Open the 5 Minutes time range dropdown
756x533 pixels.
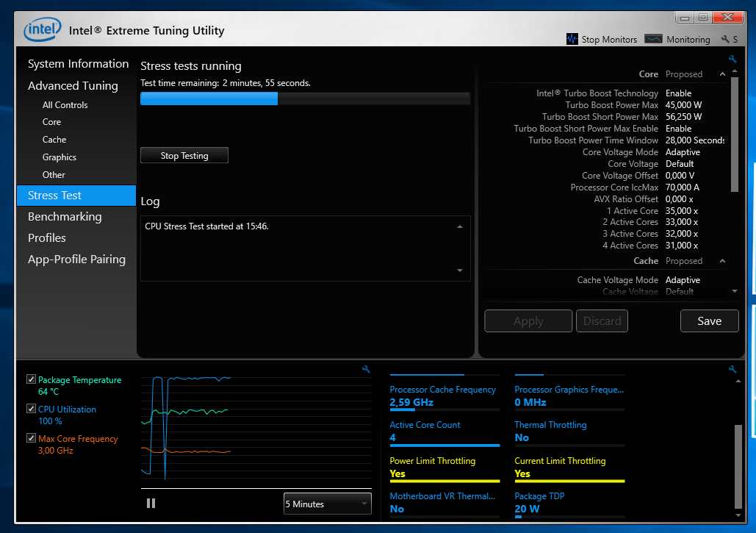coord(328,504)
